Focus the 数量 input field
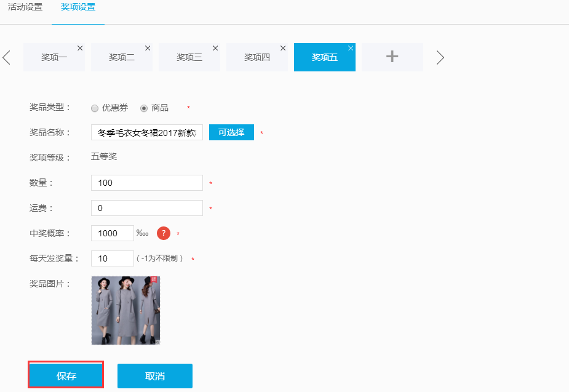 [x=147, y=183]
